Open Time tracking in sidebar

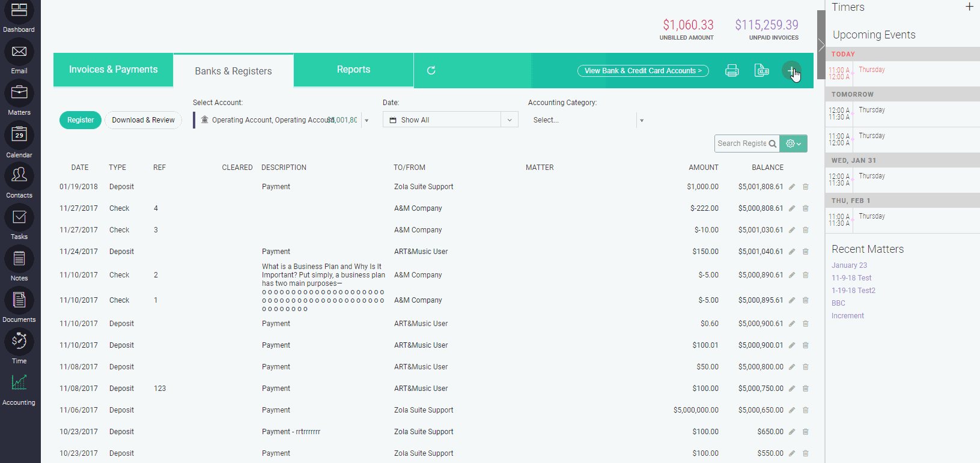tap(19, 342)
